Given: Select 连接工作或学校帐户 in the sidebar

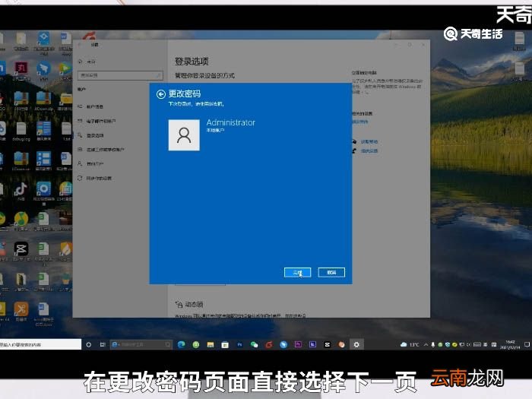Looking at the screenshot, I should pyautogui.click(x=101, y=150).
